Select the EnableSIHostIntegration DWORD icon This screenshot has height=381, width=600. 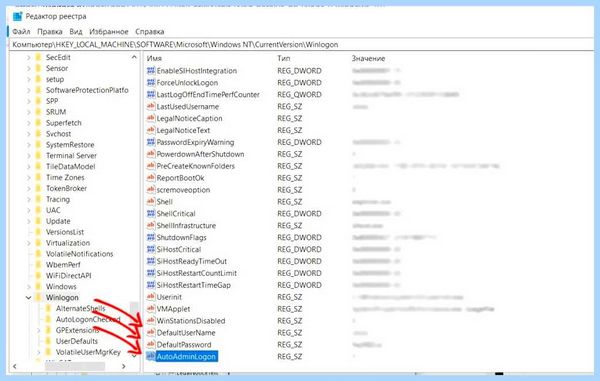pos(151,71)
